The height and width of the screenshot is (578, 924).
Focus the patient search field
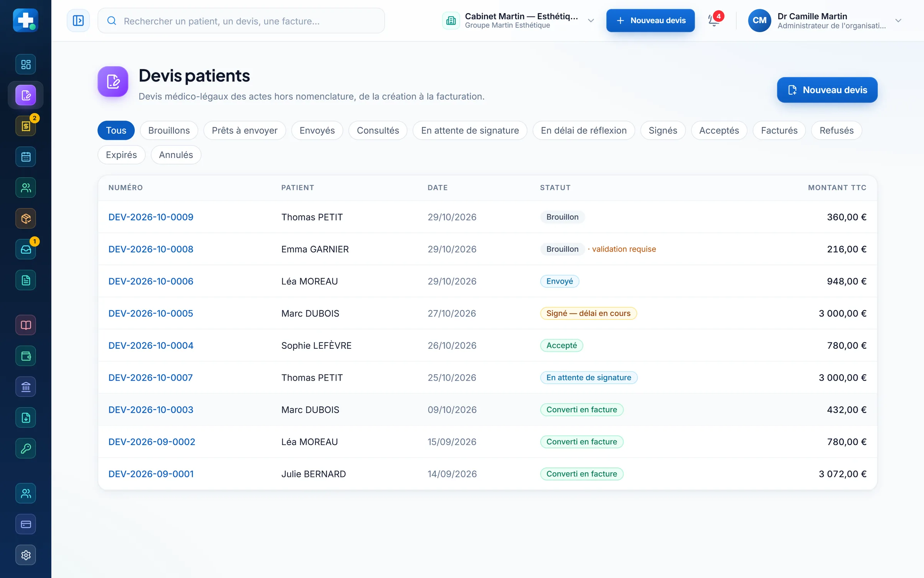coord(241,21)
